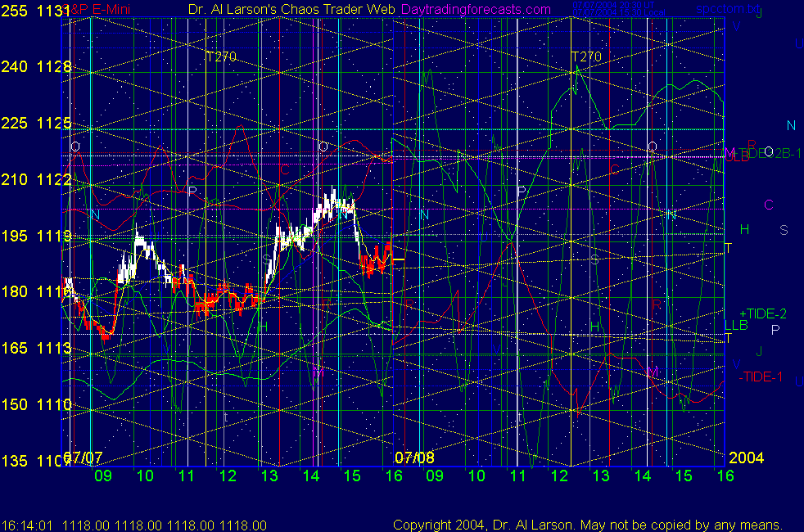
Task: Select the 195 1119 price axis label
Action: click(36, 236)
